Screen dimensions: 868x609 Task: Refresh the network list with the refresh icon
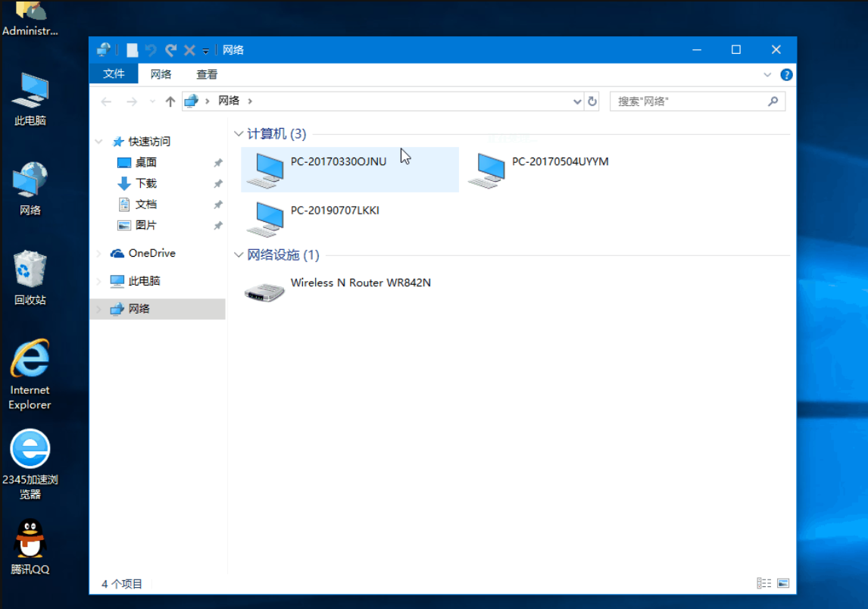coord(592,101)
